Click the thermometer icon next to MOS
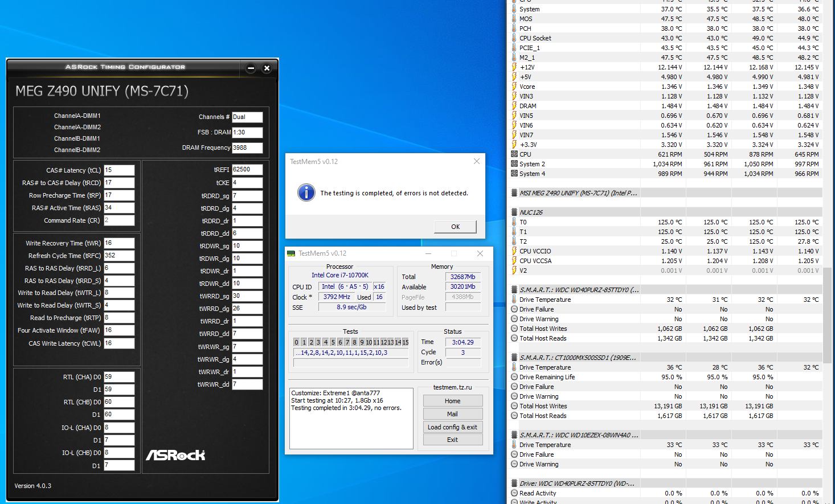Viewport: 835px width, 504px height. point(514,19)
